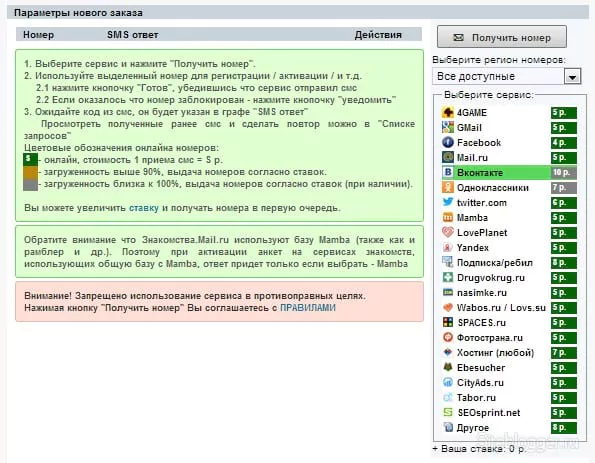Click the GMail service icon
The image size is (595, 463).
point(448,128)
